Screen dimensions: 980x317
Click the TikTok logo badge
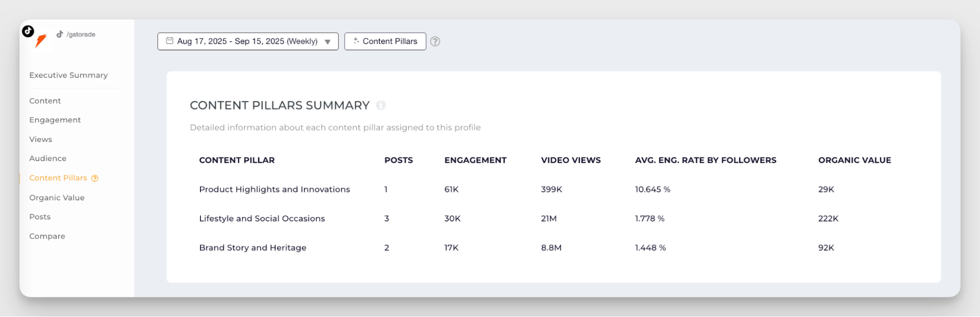[28, 31]
